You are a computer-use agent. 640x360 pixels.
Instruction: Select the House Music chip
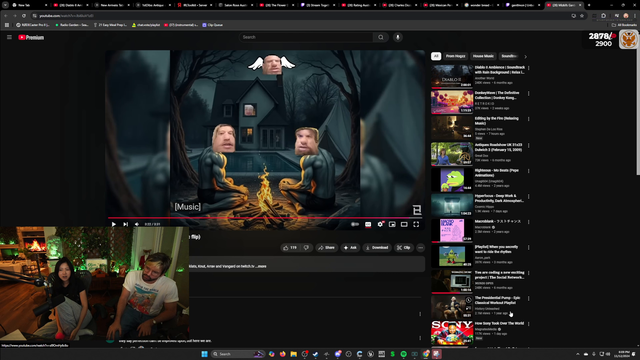[x=483, y=56]
